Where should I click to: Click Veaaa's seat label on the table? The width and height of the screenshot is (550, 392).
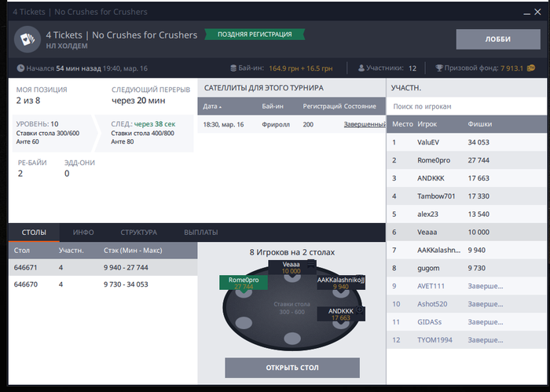click(x=291, y=268)
